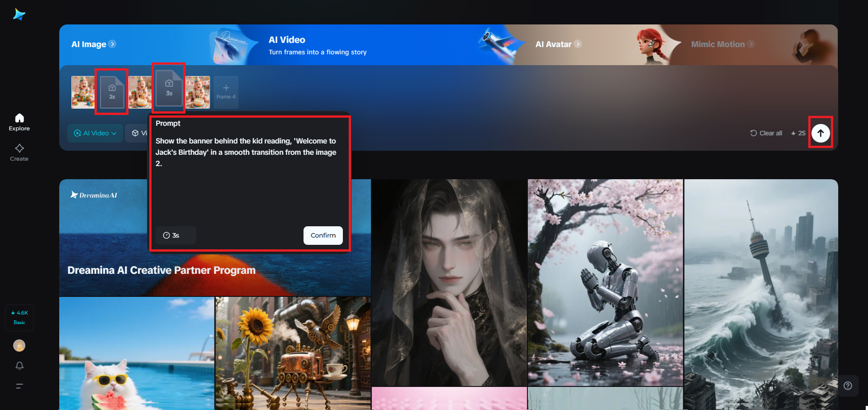
Task: Click the Dreamina logo in the sidebar
Action: (x=19, y=14)
